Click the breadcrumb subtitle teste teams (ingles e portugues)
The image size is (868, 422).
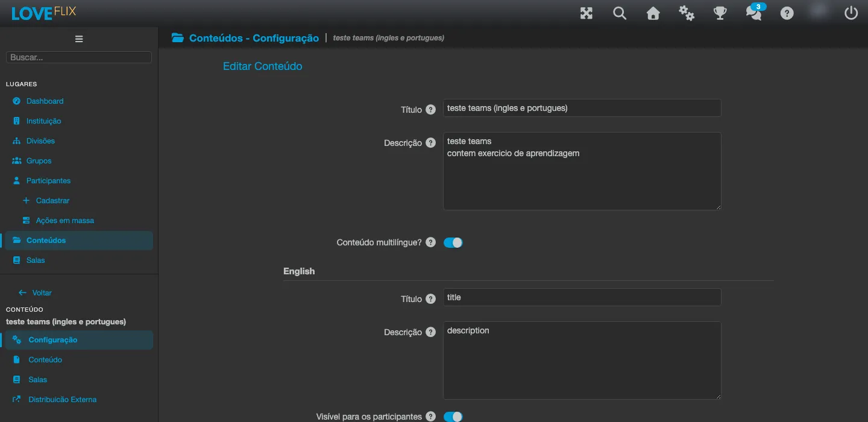click(389, 38)
